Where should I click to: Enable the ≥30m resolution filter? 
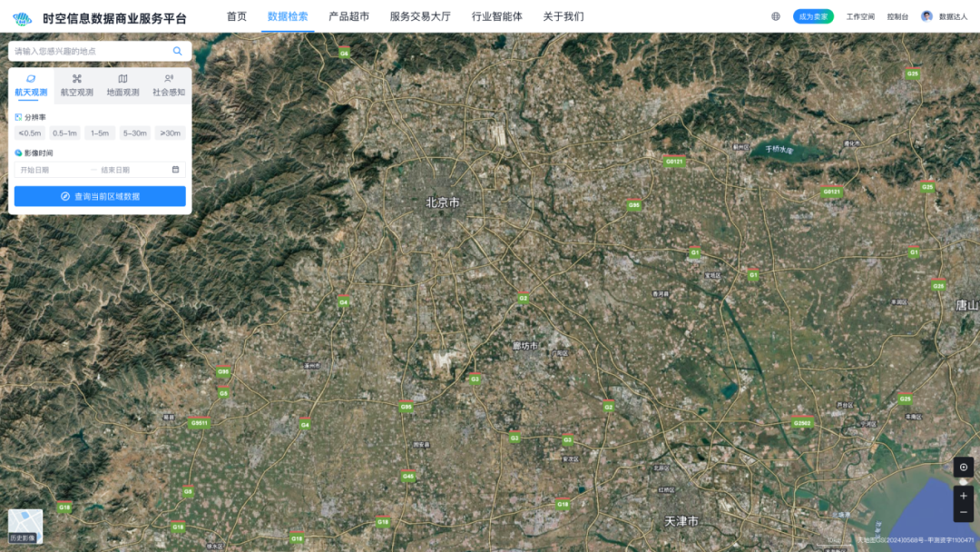tap(170, 133)
